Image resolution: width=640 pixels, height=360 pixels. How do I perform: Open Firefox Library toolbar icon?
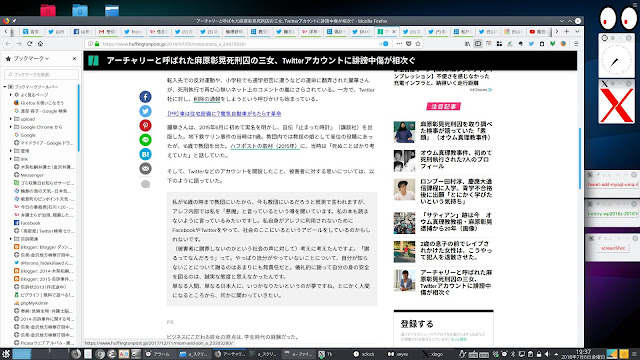point(468,44)
